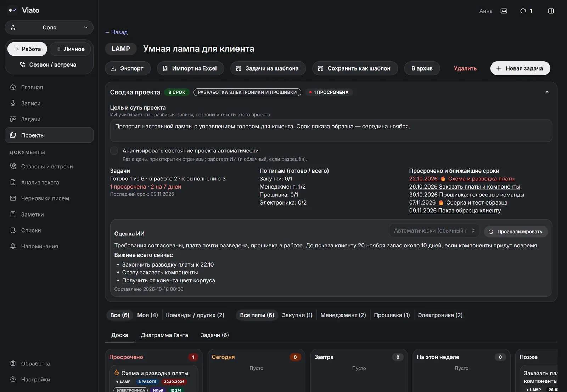Image resolution: width=567 pixels, height=392 pixels.
Task: Open the Автоматически model selector
Action: 434,230
